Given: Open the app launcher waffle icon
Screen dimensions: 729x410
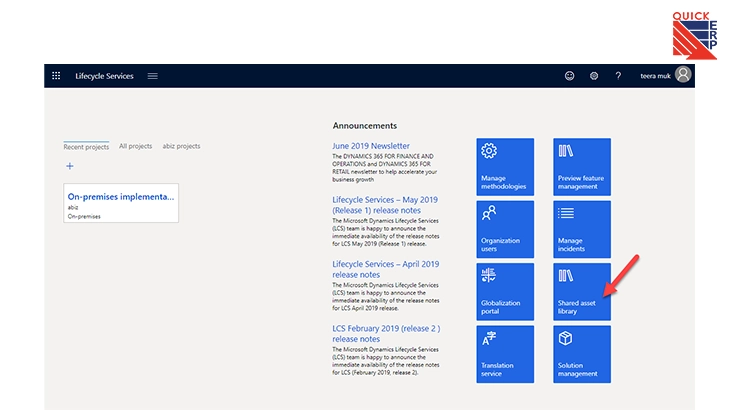Looking at the screenshot, I should 56,76.
